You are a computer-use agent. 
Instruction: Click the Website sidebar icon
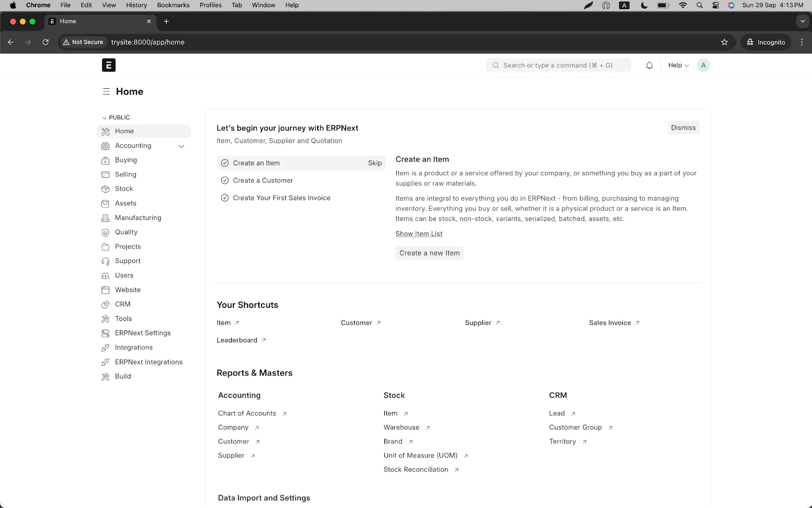pyautogui.click(x=106, y=290)
